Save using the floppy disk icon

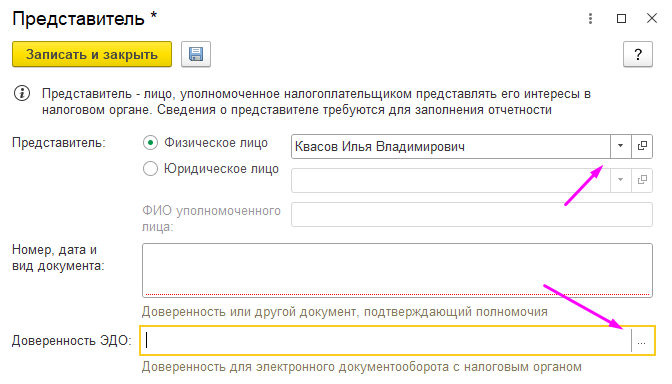pyautogui.click(x=196, y=54)
